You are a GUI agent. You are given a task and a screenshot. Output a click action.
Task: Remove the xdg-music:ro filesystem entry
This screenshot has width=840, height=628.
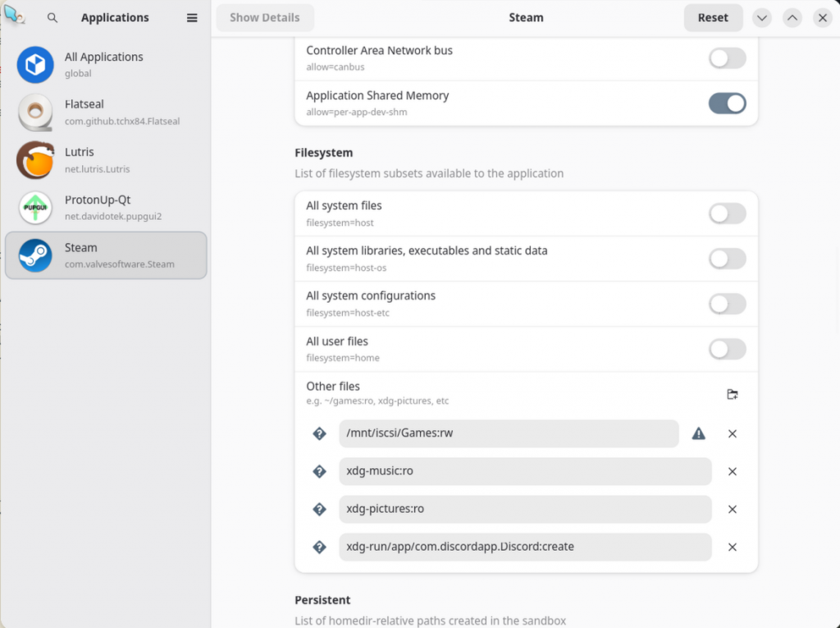click(x=732, y=471)
